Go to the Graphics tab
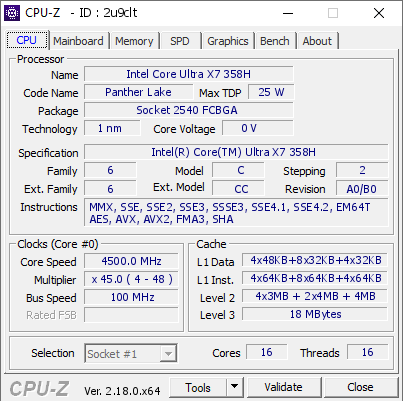 228,41
